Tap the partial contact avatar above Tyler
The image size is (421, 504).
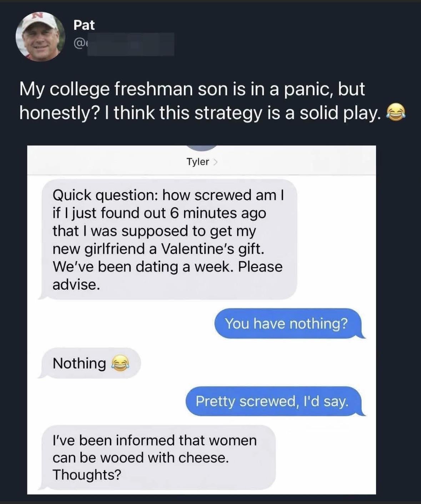pyautogui.click(x=202, y=148)
